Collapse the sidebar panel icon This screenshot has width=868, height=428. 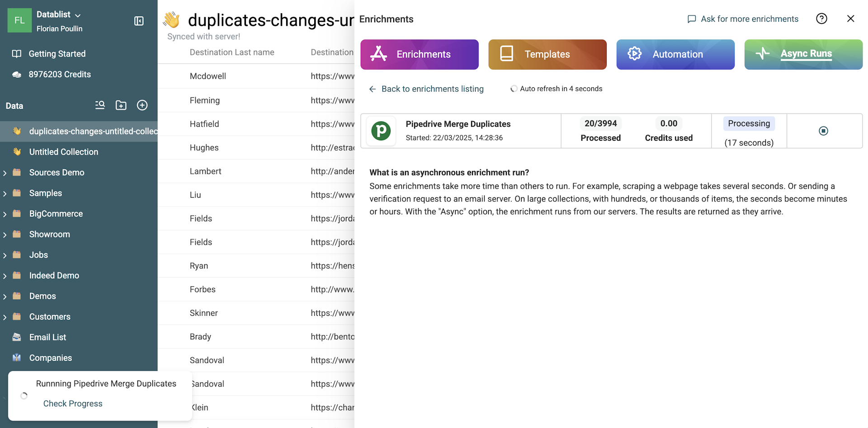coord(139,21)
